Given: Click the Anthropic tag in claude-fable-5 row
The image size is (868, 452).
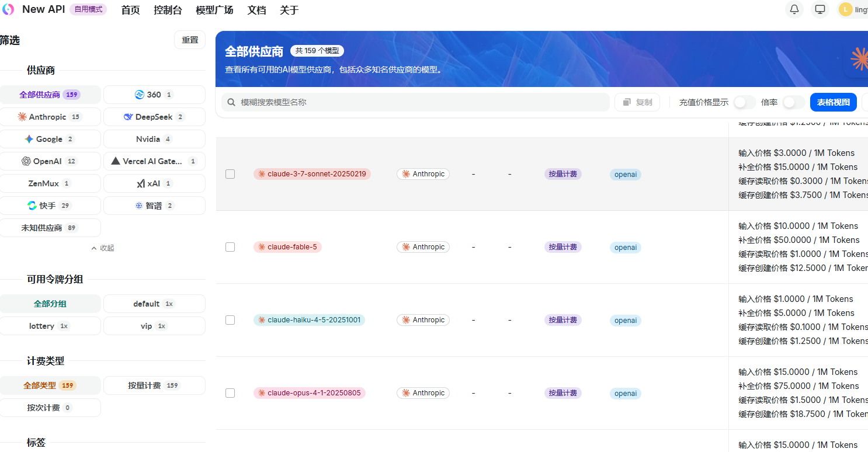Looking at the screenshot, I should (x=423, y=247).
